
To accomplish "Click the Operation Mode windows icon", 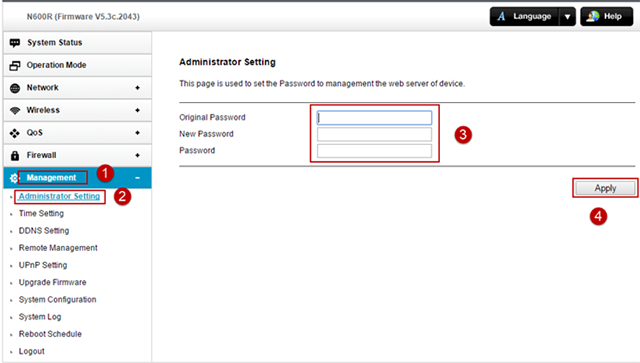I will coord(15,65).
